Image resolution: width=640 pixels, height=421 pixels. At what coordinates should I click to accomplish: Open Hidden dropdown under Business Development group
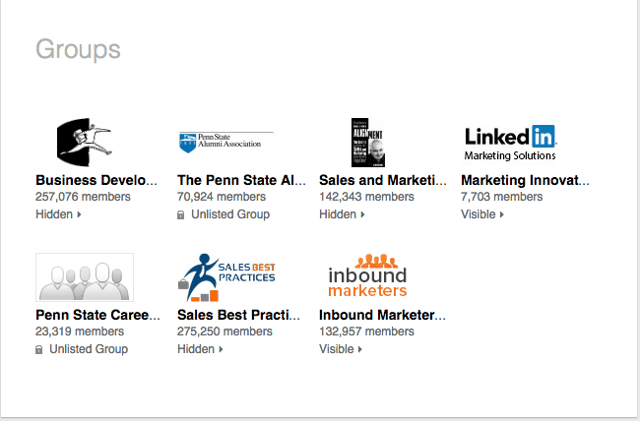59,214
